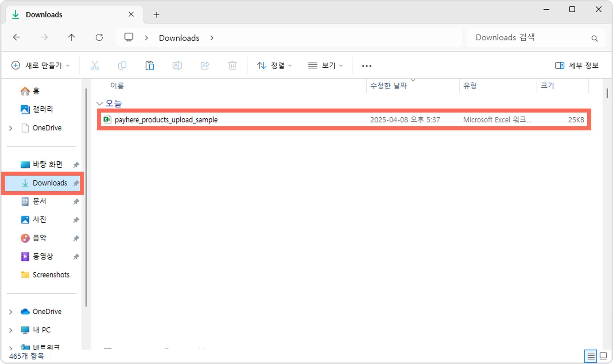Go forward with the right arrow button
The image size is (613, 364).
(x=44, y=37)
